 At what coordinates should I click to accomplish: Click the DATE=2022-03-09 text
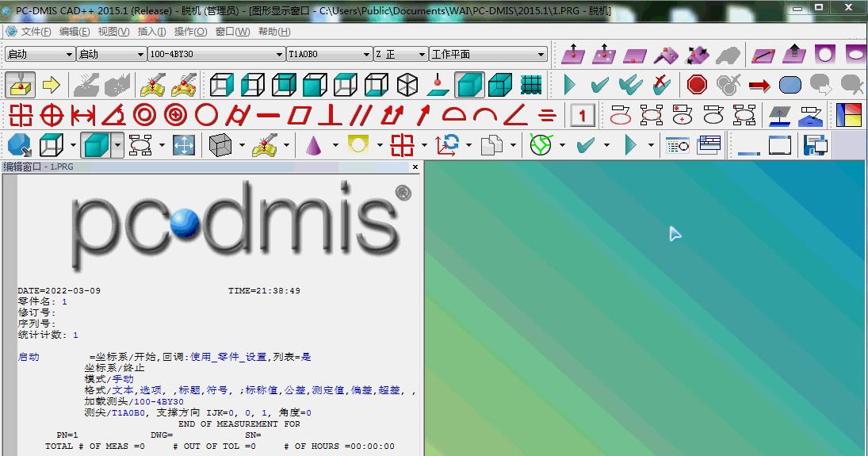pyautogui.click(x=59, y=290)
